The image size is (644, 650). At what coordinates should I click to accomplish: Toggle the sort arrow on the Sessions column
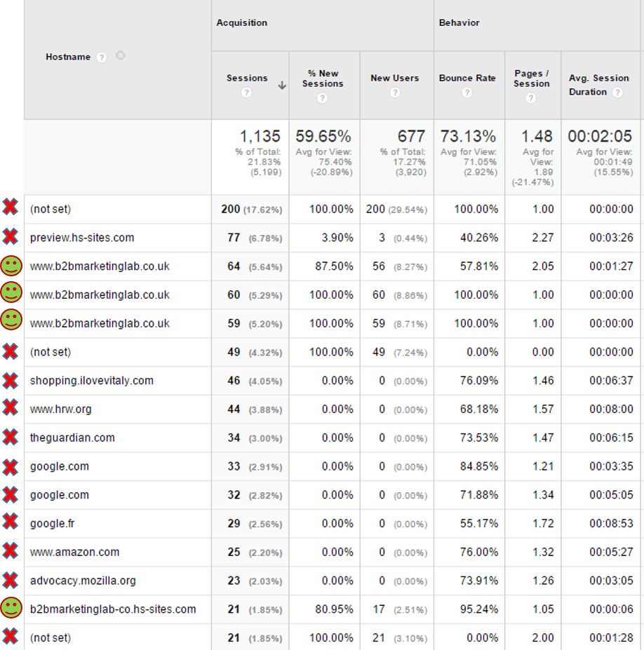(282, 85)
